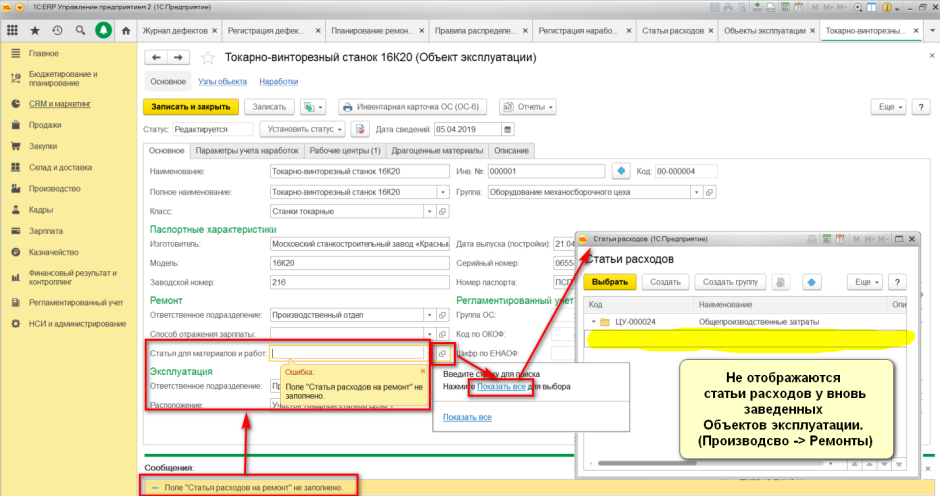Open Производство section in sidebar
Screen dimensions: 940x496
click(54, 188)
